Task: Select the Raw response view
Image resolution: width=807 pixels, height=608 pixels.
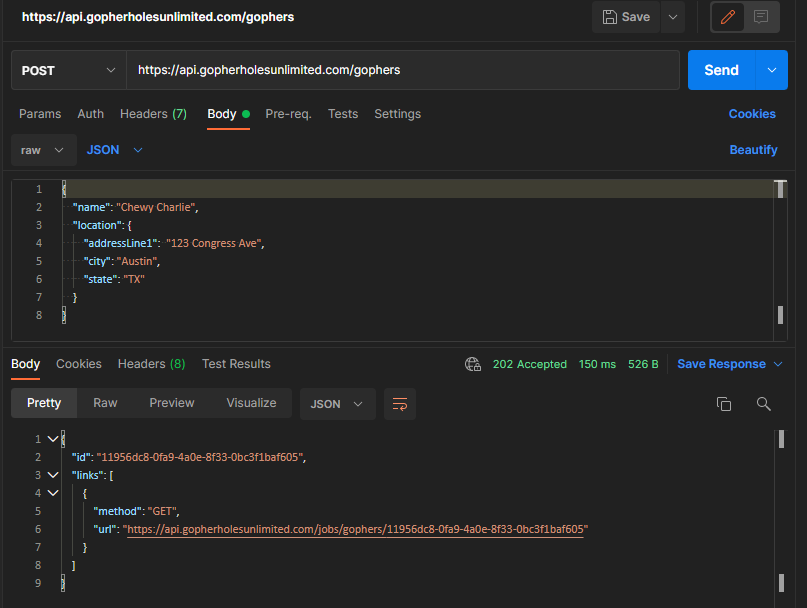Action: 105,403
